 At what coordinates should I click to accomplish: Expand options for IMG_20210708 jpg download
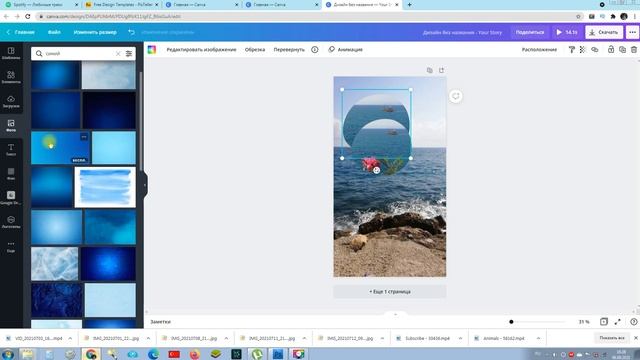pyautogui.click(x=226, y=338)
